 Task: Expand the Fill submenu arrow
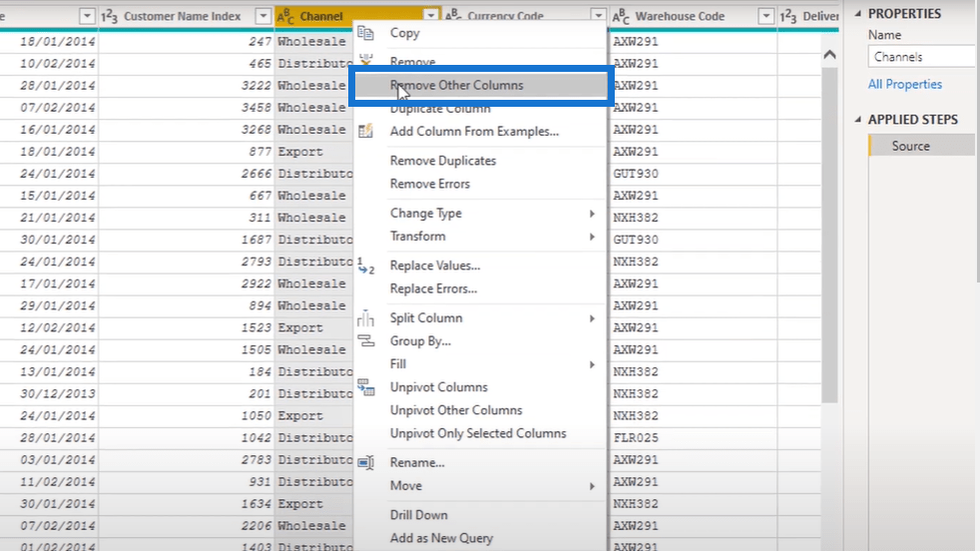(x=591, y=364)
